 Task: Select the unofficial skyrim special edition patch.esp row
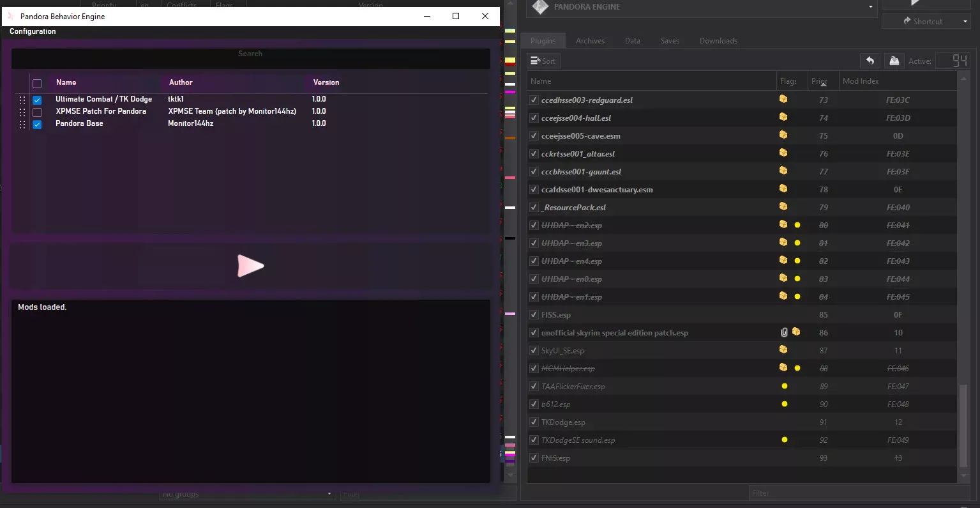[x=742, y=333]
